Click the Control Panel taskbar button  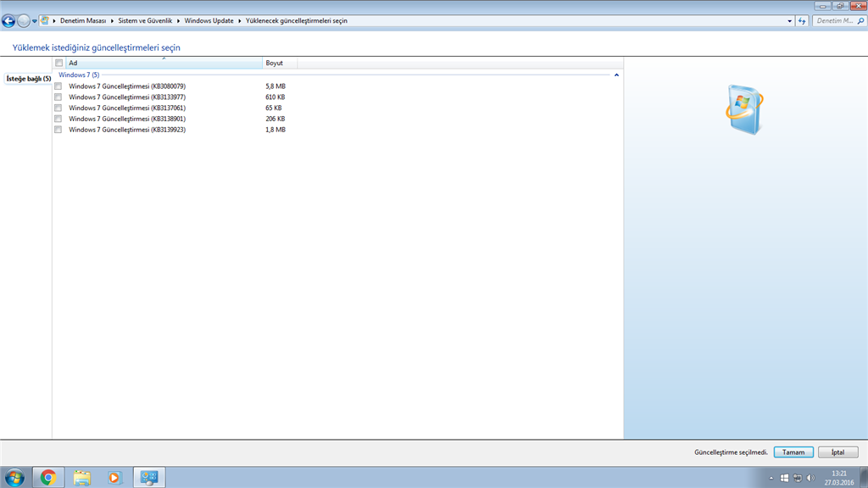tap(149, 477)
